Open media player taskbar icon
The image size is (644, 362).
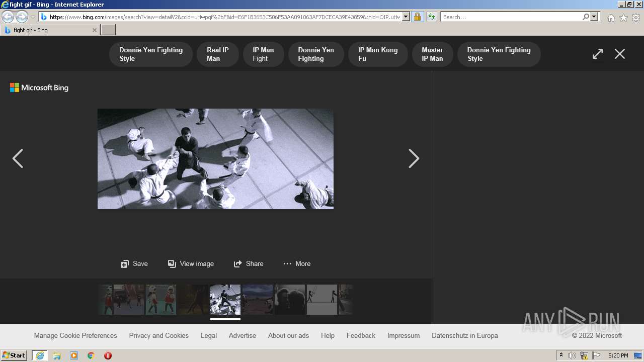coord(74,355)
